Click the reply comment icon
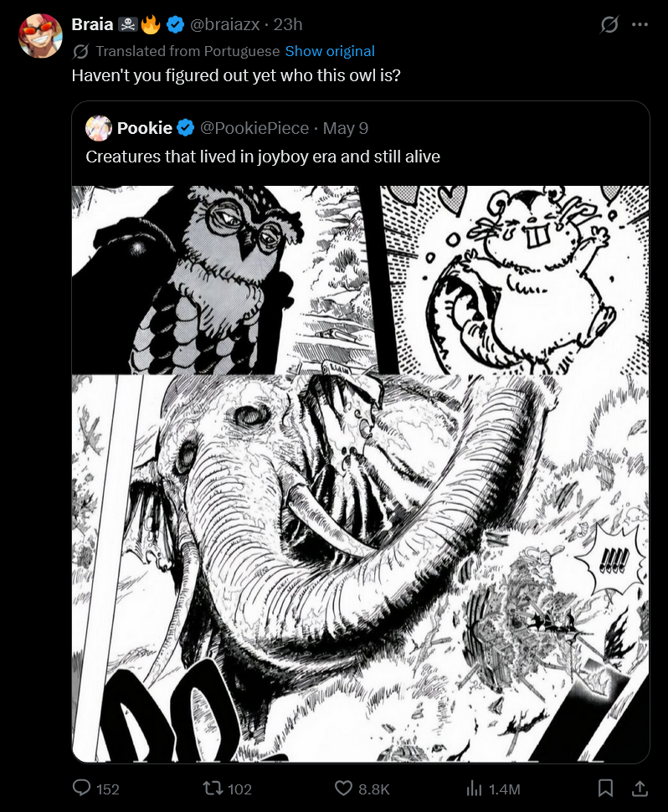This screenshot has width=668, height=812. (81, 789)
